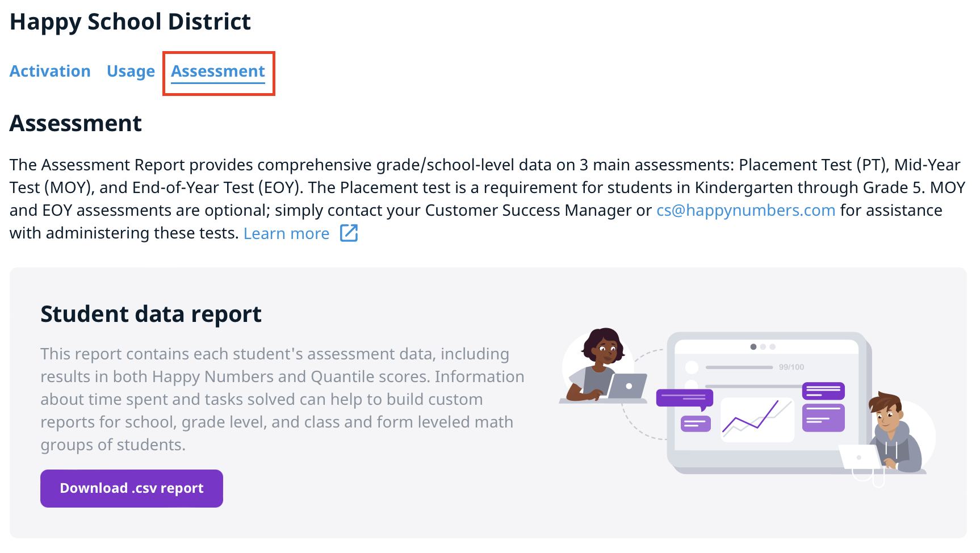The height and width of the screenshot is (553, 980).
Task: Click the Assessment section heading below the tabs
Action: [x=76, y=124]
